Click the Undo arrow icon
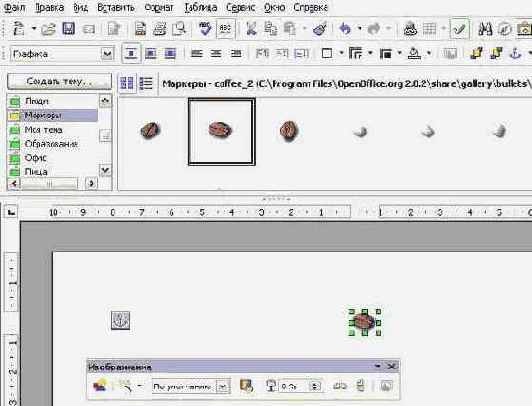This screenshot has width=532, height=406. click(345, 29)
